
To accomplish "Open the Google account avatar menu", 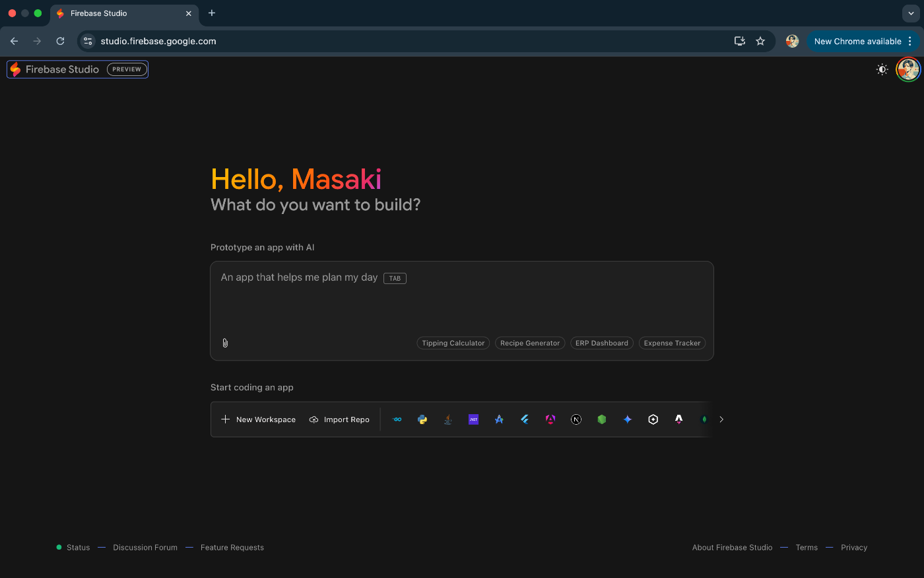I will (x=908, y=69).
